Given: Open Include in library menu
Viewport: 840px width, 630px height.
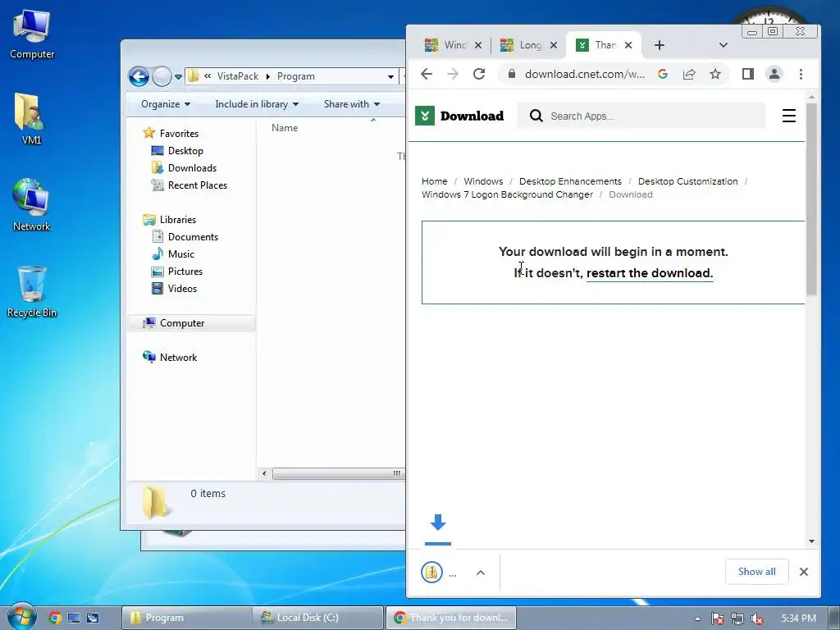Looking at the screenshot, I should click(257, 104).
